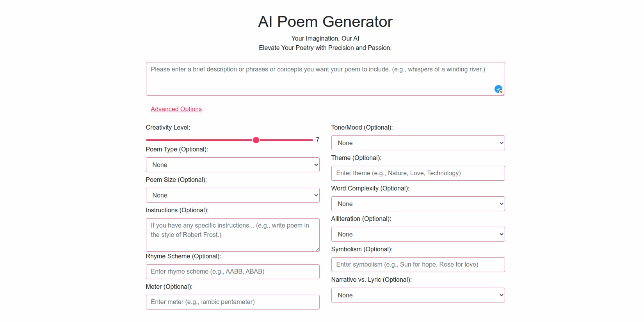Open the Alliteration dropdown

(418, 234)
